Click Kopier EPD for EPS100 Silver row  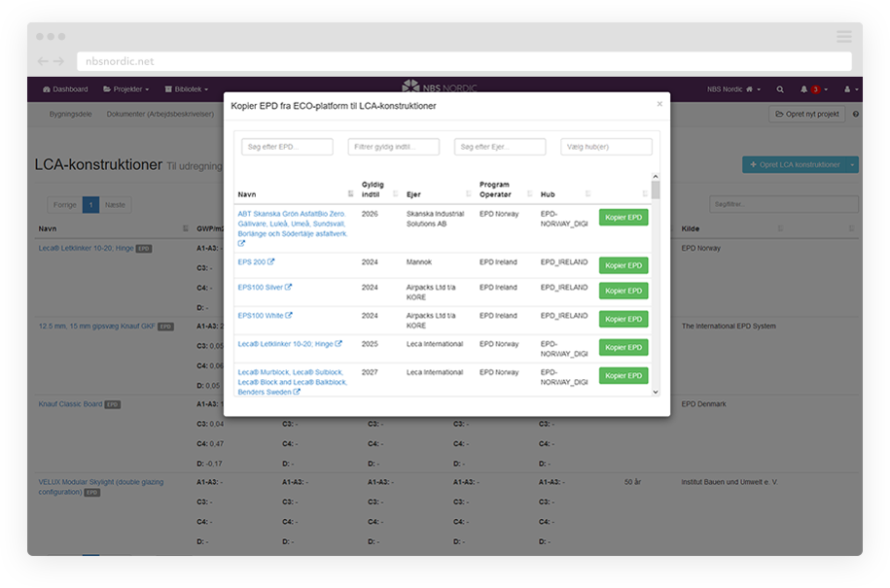(x=623, y=291)
